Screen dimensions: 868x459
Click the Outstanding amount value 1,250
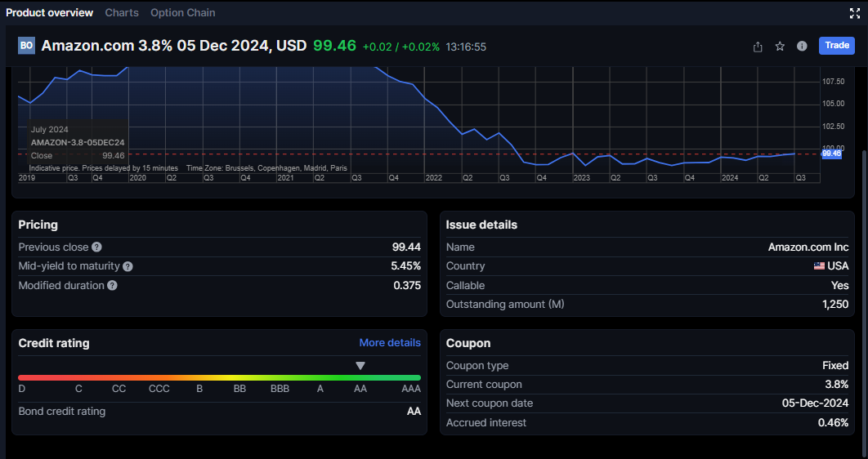coord(835,304)
